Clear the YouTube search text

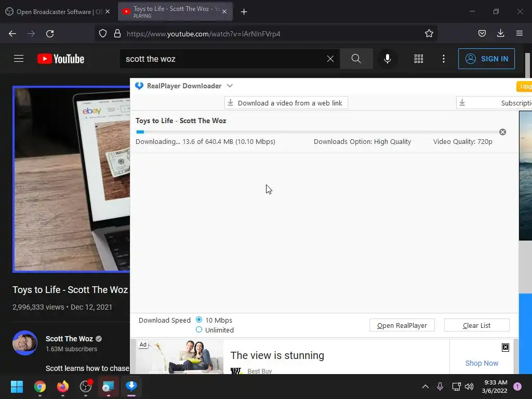coord(330,59)
